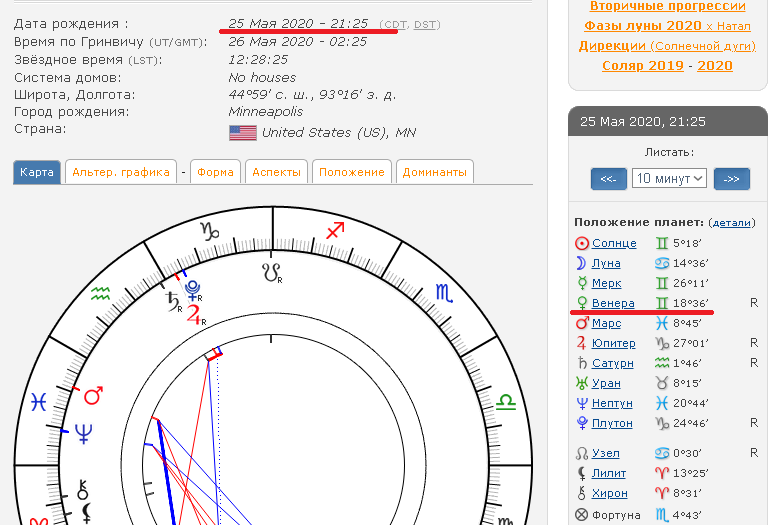773x525 pixels.
Task: Click the Scorpio sign icon in Fortuna row
Action: pyautogui.click(x=662, y=515)
